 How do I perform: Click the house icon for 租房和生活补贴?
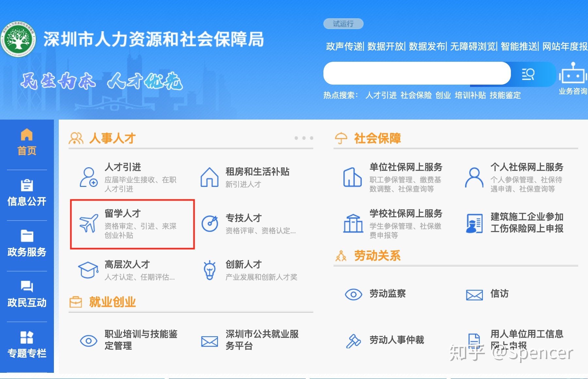(209, 177)
